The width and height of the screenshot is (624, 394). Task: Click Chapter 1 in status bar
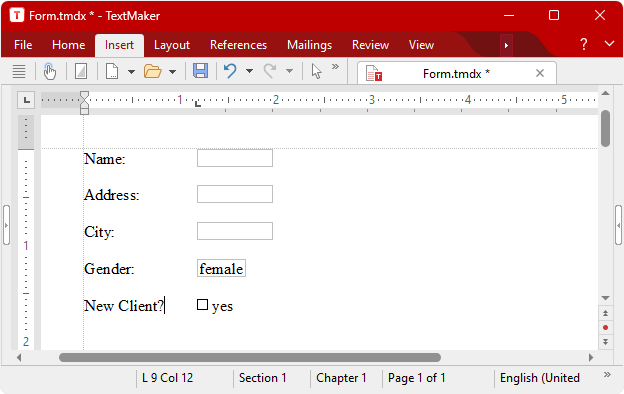(x=341, y=378)
